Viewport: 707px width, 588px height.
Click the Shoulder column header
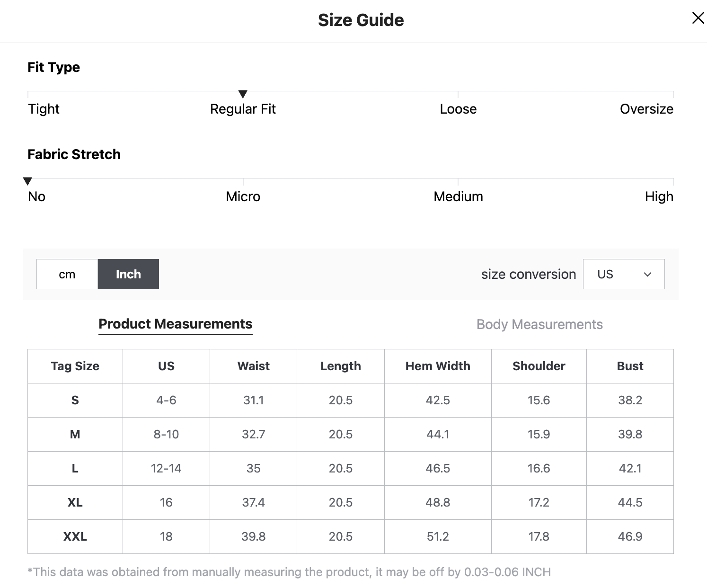point(539,366)
